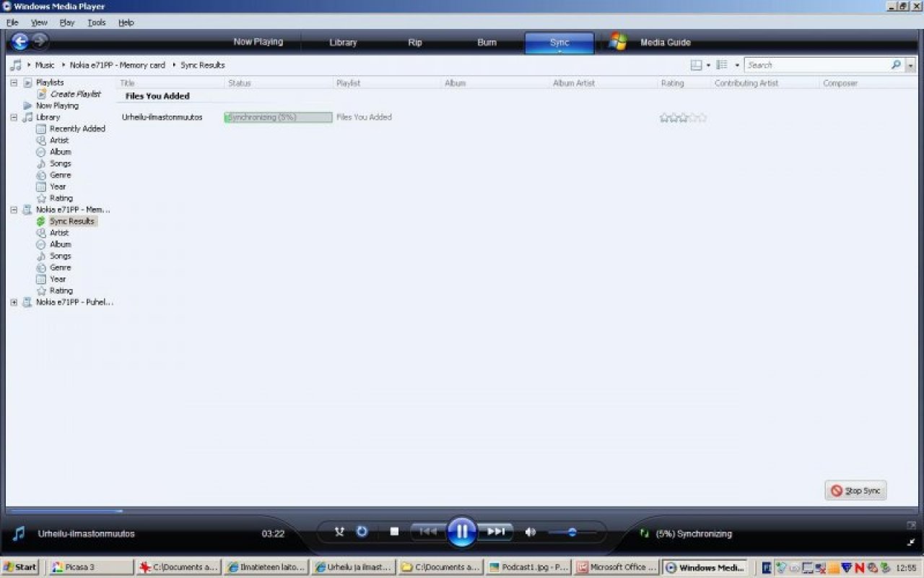Select Recently Added under Library

(x=77, y=129)
